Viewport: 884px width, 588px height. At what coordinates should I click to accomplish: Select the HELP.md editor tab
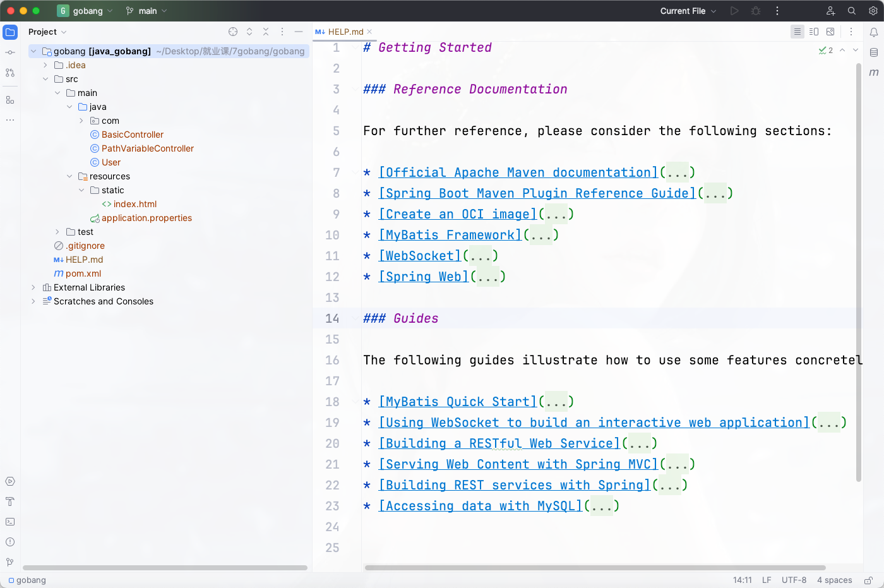345,32
